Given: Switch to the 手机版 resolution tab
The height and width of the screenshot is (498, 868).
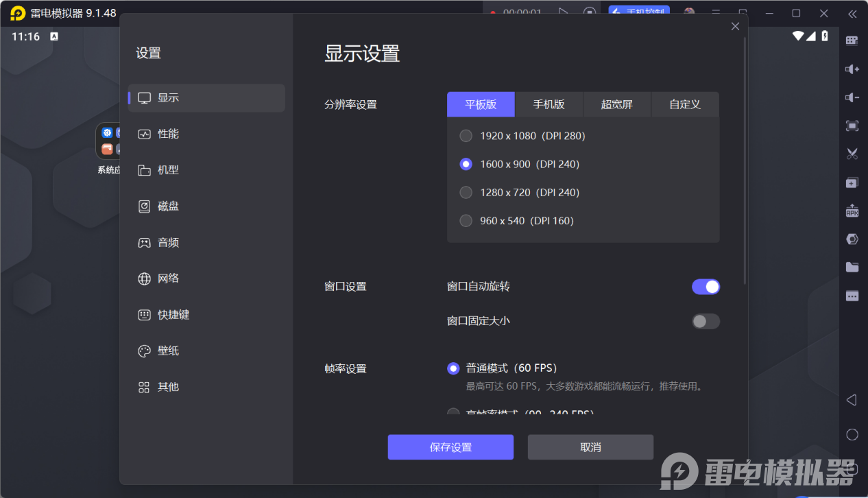Looking at the screenshot, I should point(549,104).
